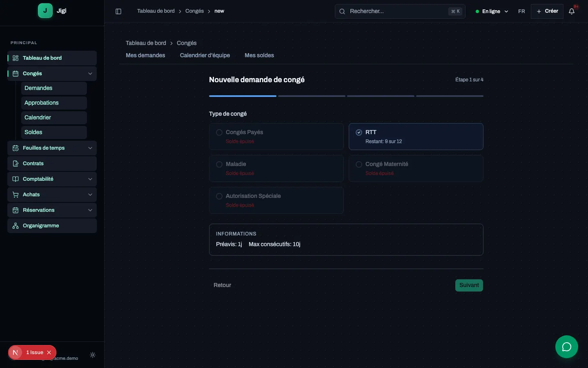
Task: Expand the Réservations section
Action: [x=90, y=210]
